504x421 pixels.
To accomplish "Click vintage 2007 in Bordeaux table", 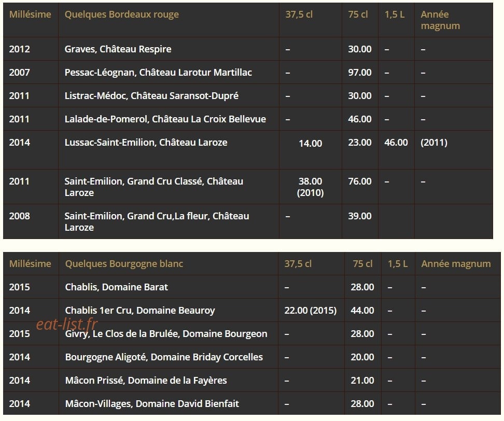I will click(x=19, y=73).
